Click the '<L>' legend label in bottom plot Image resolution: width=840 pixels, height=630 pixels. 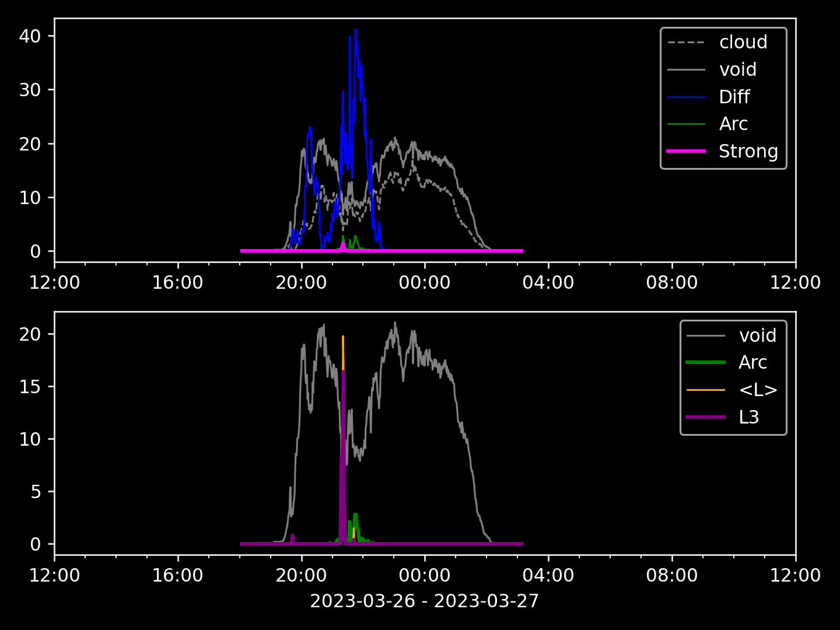[758, 390]
